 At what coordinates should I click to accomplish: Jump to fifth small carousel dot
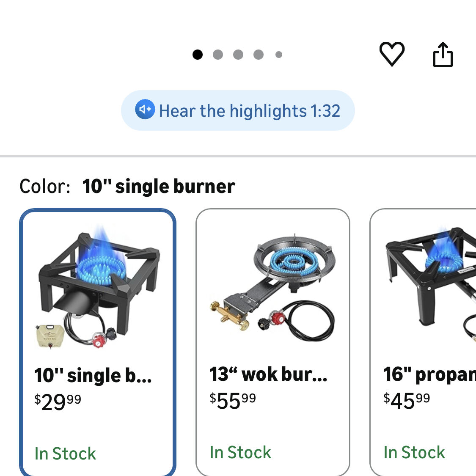click(279, 55)
